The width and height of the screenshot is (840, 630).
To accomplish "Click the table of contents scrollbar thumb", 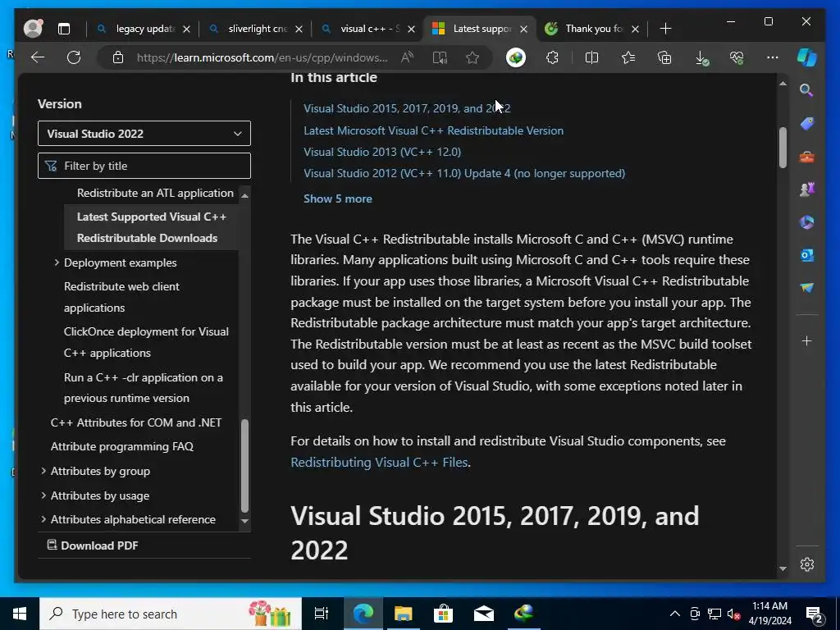I will [x=244, y=466].
